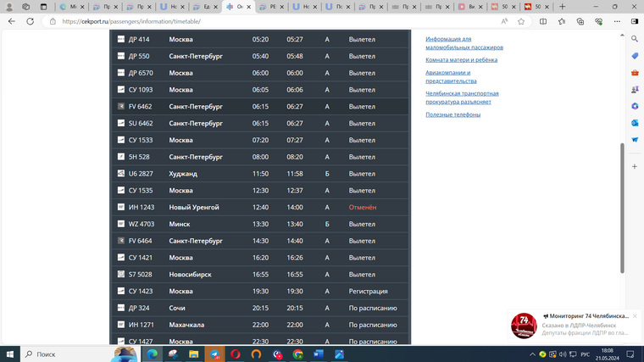The width and height of the screenshot is (644, 362).
Task: Open the Мониторинг 74 Челябинск notification
Action: [575, 326]
